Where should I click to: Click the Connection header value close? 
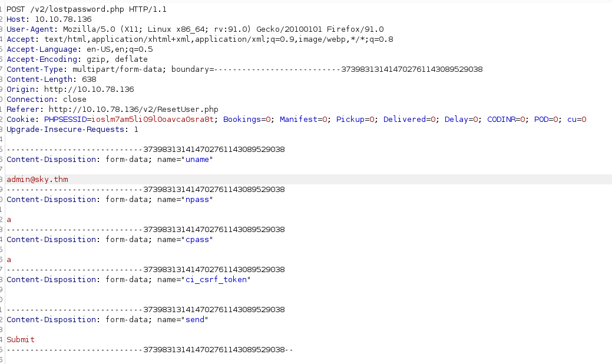[x=74, y=100]
